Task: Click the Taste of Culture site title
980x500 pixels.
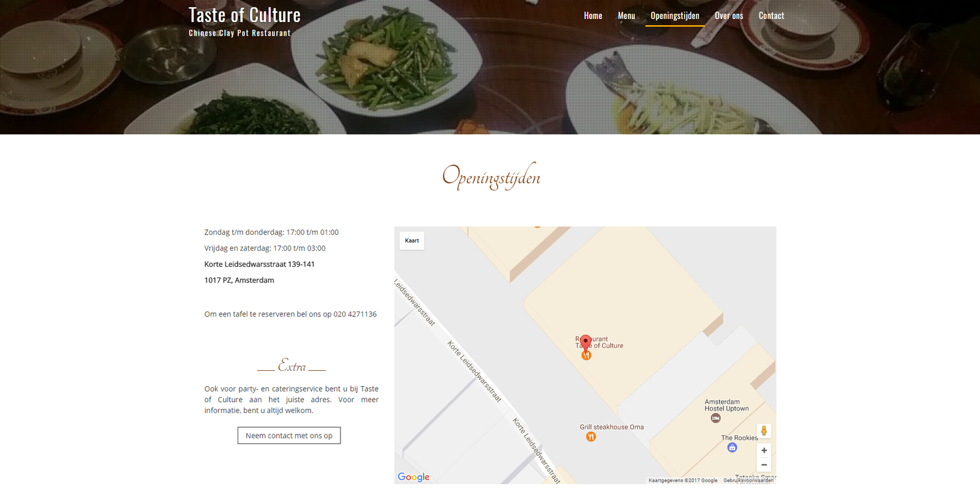Action: (244, 15)
